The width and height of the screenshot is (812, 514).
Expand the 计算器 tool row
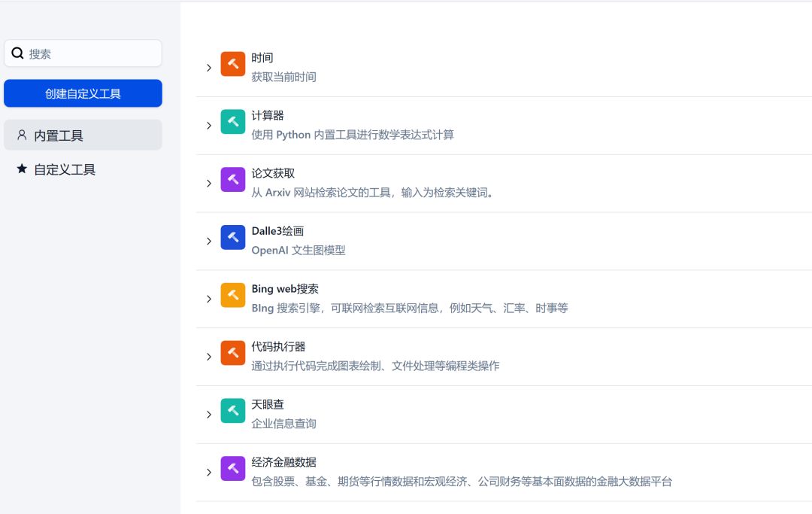point(209,126)
